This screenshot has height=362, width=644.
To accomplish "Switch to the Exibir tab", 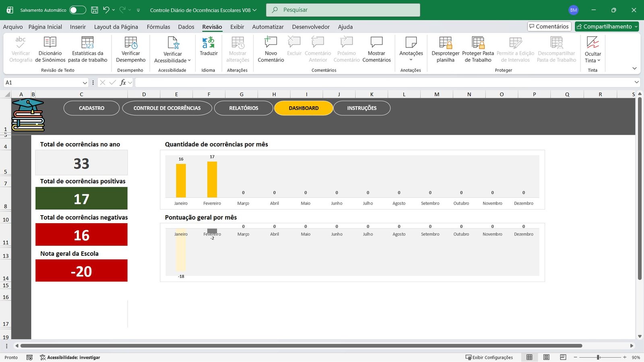I will (x=237, y=27).
